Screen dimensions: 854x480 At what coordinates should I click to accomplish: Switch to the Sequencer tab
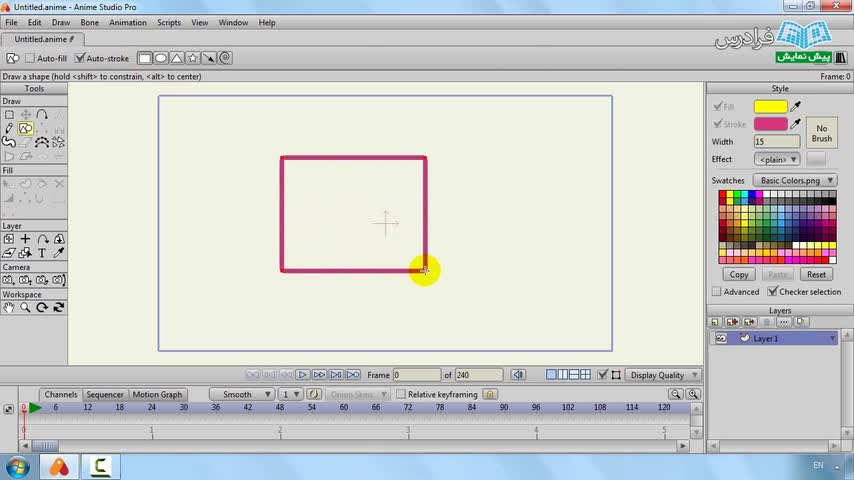(x=105, y=394)
